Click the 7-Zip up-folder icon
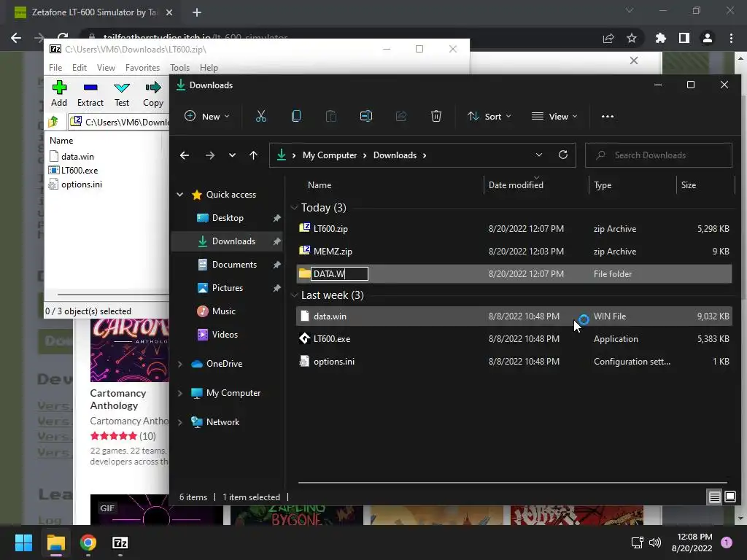The width and height of the screenshot is (747, 560). pos(53,122)
